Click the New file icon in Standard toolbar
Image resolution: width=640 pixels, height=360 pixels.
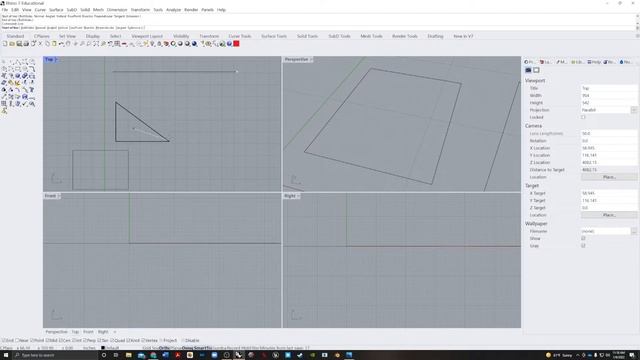(4, 44)
